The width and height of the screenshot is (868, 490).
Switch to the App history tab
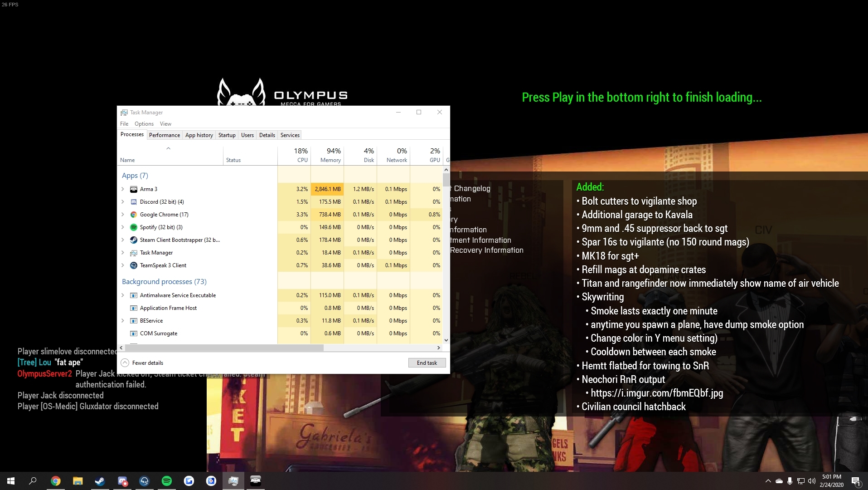click(199, 135)
